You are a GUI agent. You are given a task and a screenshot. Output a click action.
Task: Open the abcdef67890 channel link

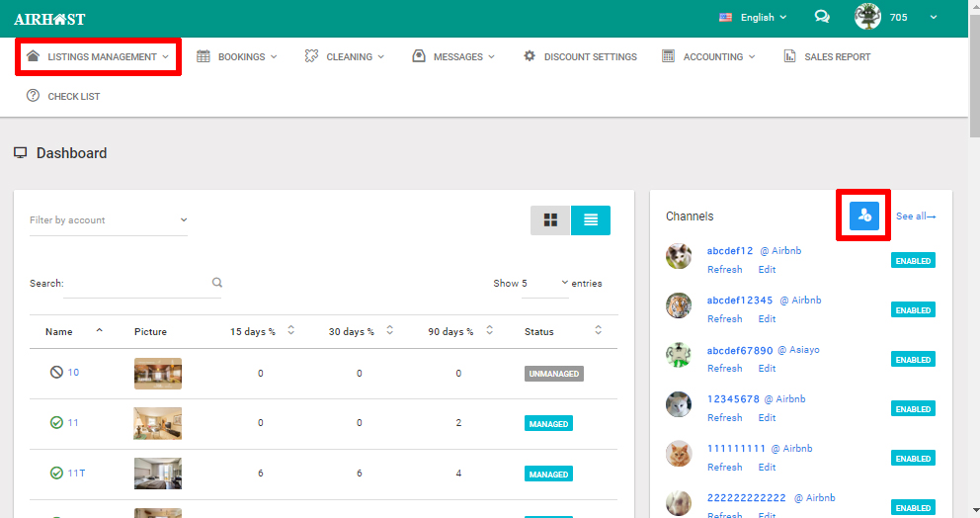click(x=740, y=350)
